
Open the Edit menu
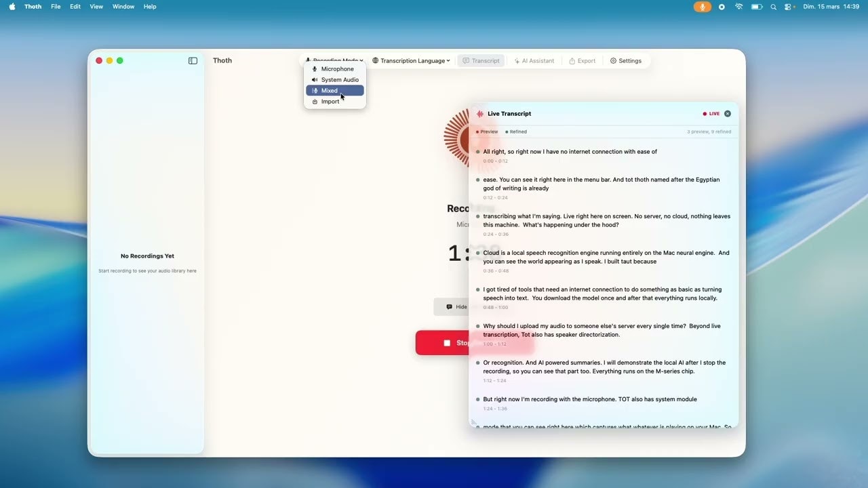75,7
